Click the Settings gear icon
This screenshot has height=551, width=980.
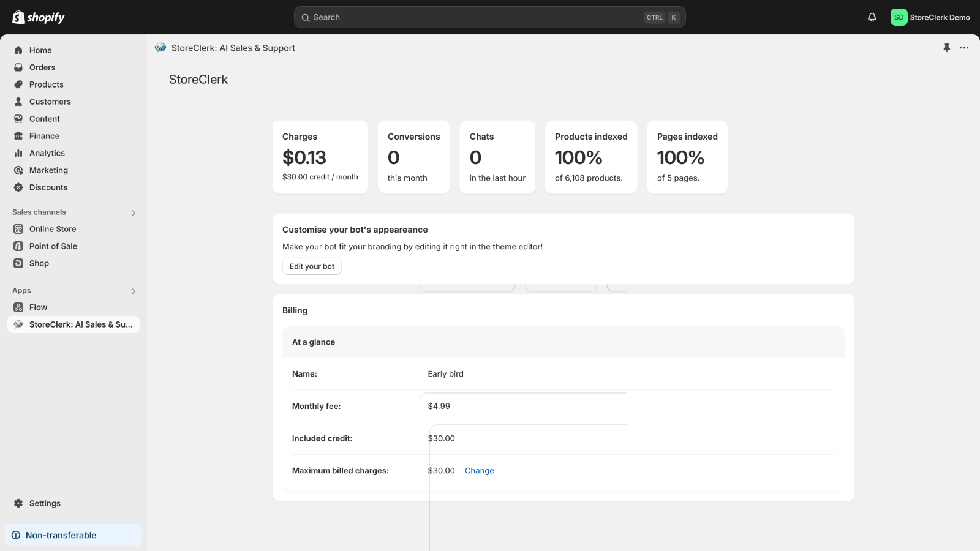pos(18,503)
